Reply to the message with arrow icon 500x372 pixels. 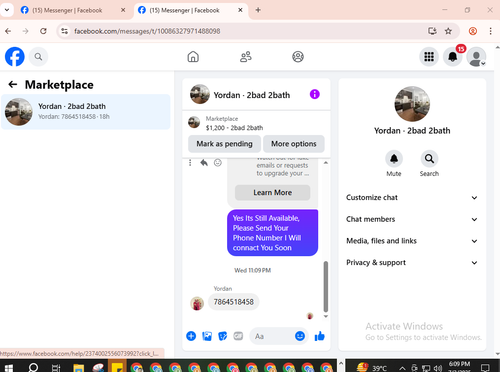pyautogui.click(x=204, y=163)
